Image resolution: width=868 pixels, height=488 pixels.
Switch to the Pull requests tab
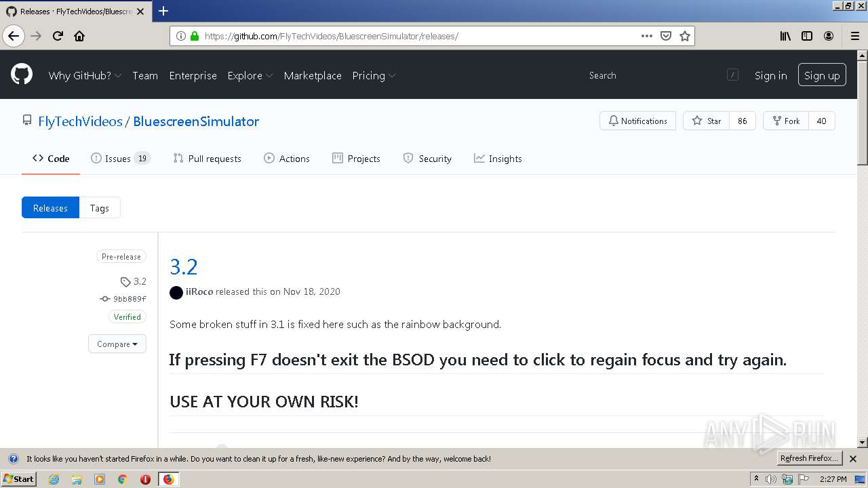(207, 159)
